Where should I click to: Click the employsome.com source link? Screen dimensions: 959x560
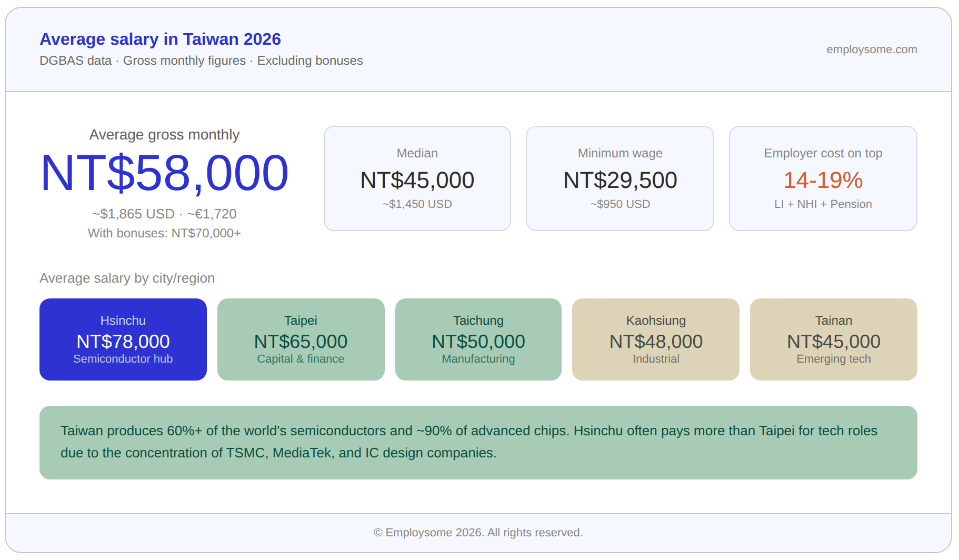coord(871,49)
